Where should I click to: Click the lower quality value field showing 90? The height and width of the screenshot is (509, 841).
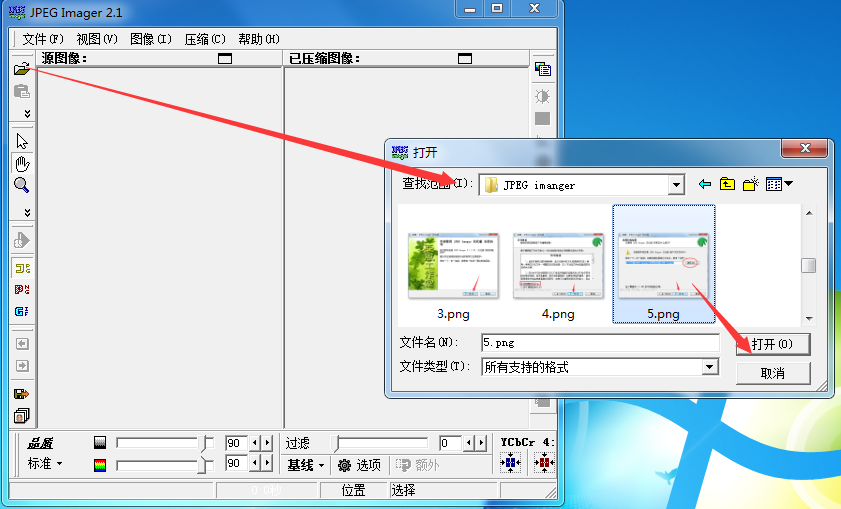(236, 463)
